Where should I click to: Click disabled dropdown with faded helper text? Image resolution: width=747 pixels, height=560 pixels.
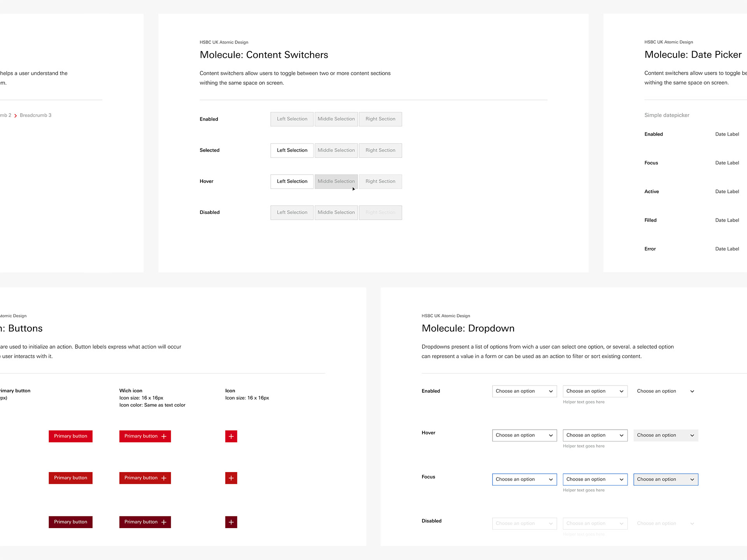[x=595, y=523]
